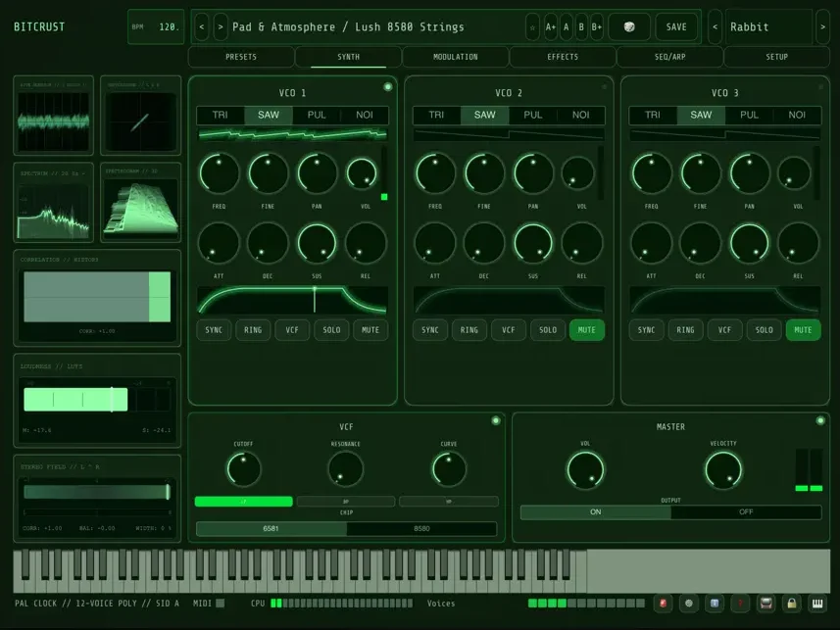The height and width of the screenshot is (630, 840).
Task: Select TRI waveform on VCO 1
Action: pyautogui.click(x=221, y=115)
